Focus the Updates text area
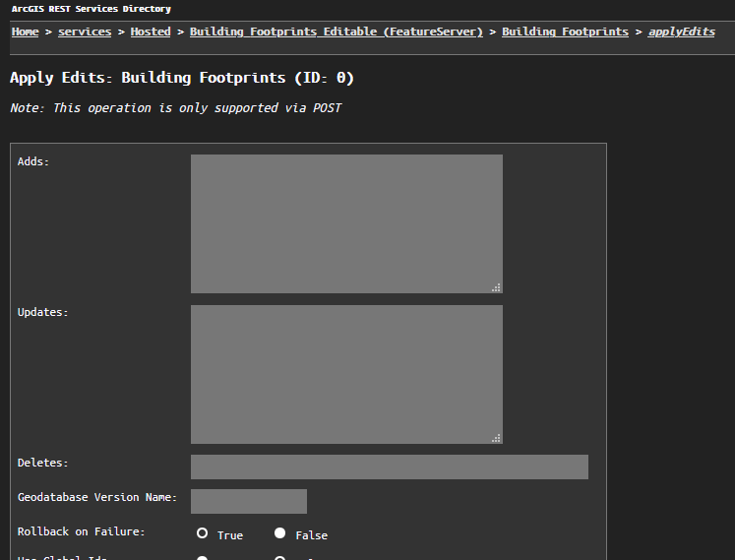 [x=346, y=374]
